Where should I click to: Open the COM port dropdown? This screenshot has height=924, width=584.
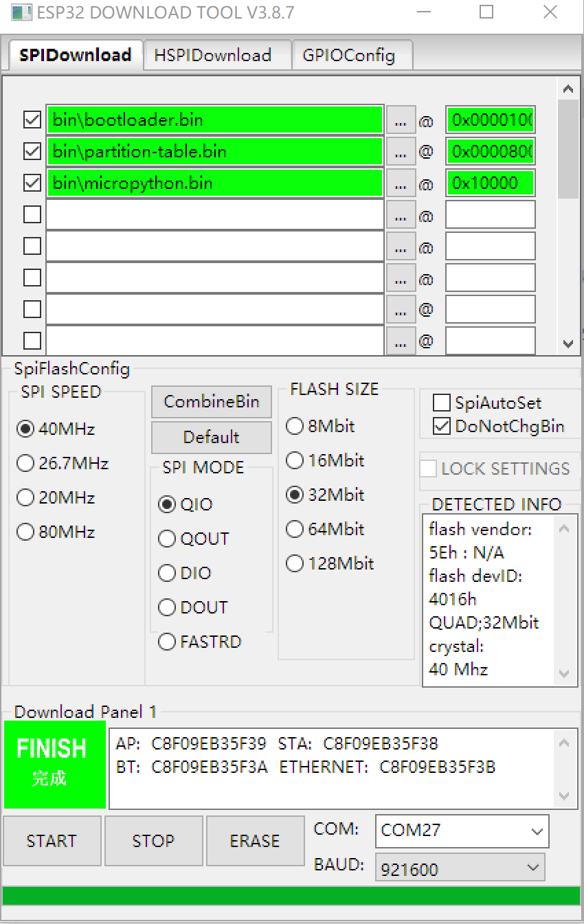(462, 831)
